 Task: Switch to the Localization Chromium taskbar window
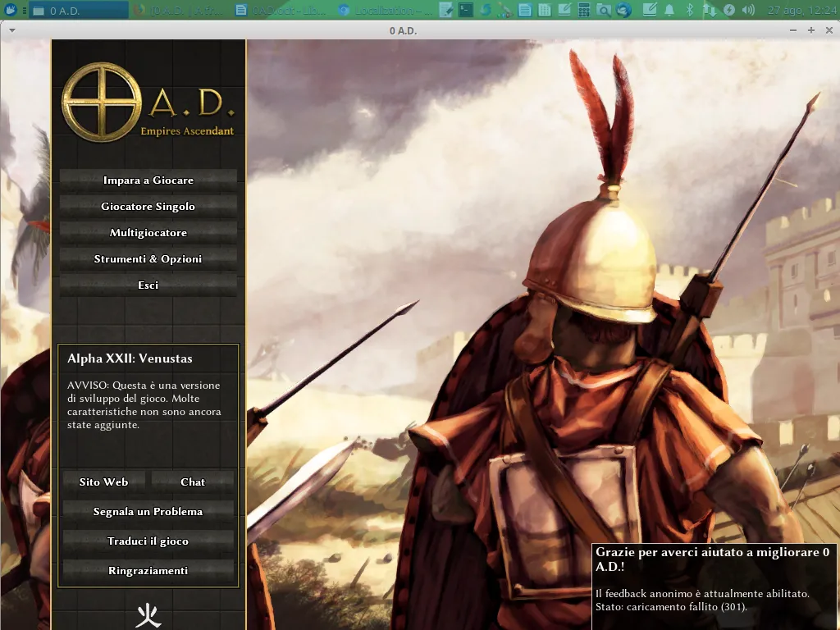pos(385,10)
